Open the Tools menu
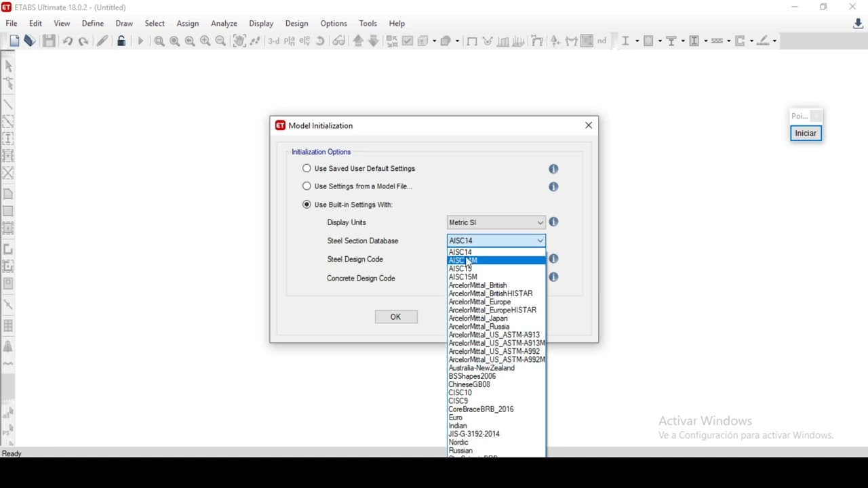 tap(368, 24)
